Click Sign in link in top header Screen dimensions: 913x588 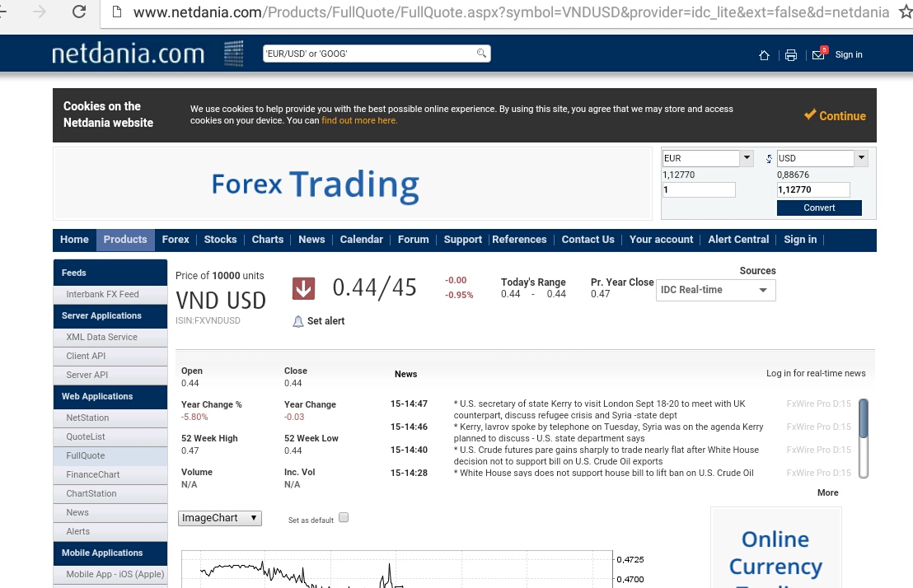pyautogui.click(x=849, y=54)
